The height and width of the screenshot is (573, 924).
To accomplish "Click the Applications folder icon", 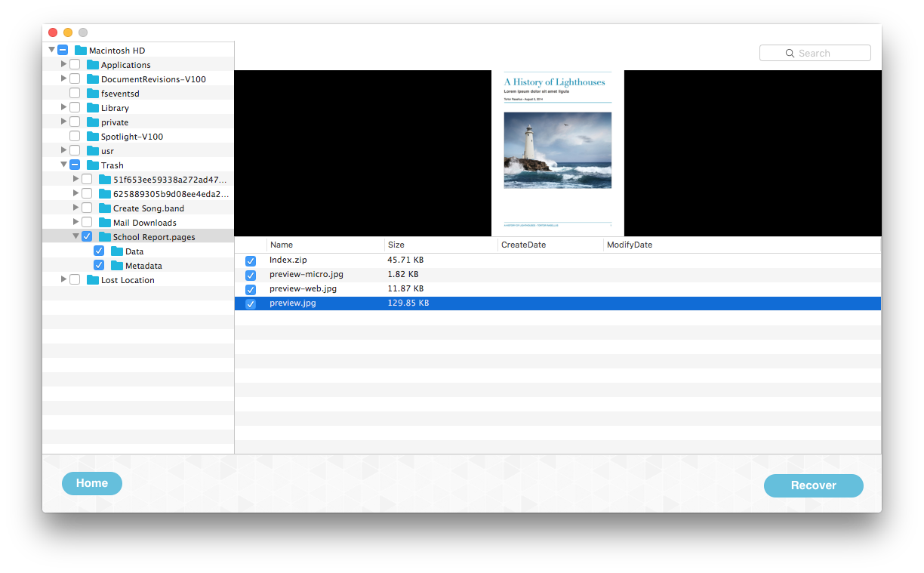I will point(93,65).
